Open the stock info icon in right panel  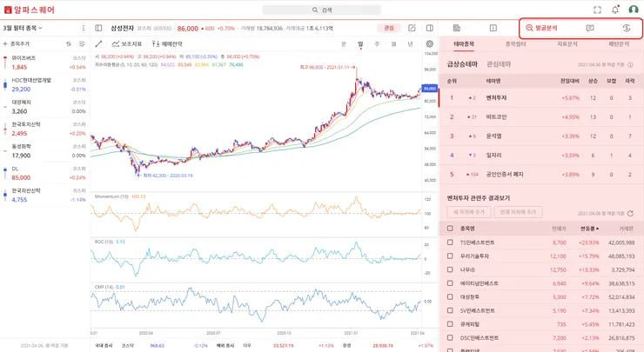[493, 28]
